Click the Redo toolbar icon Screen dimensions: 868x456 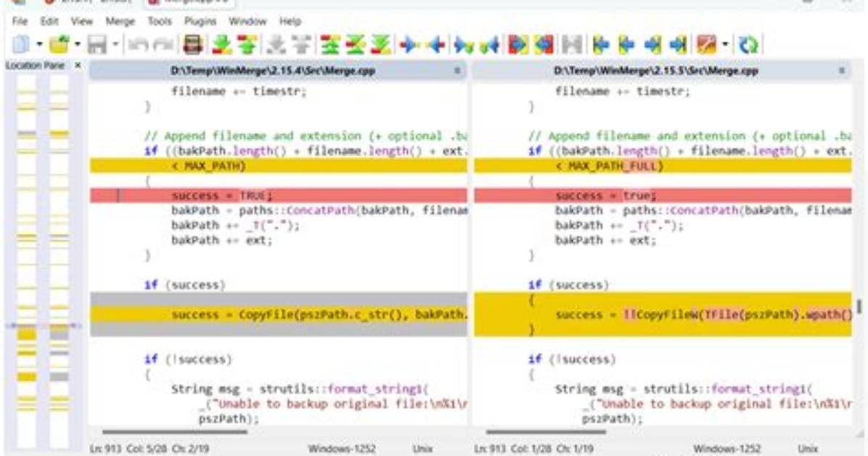pos(164,44)
